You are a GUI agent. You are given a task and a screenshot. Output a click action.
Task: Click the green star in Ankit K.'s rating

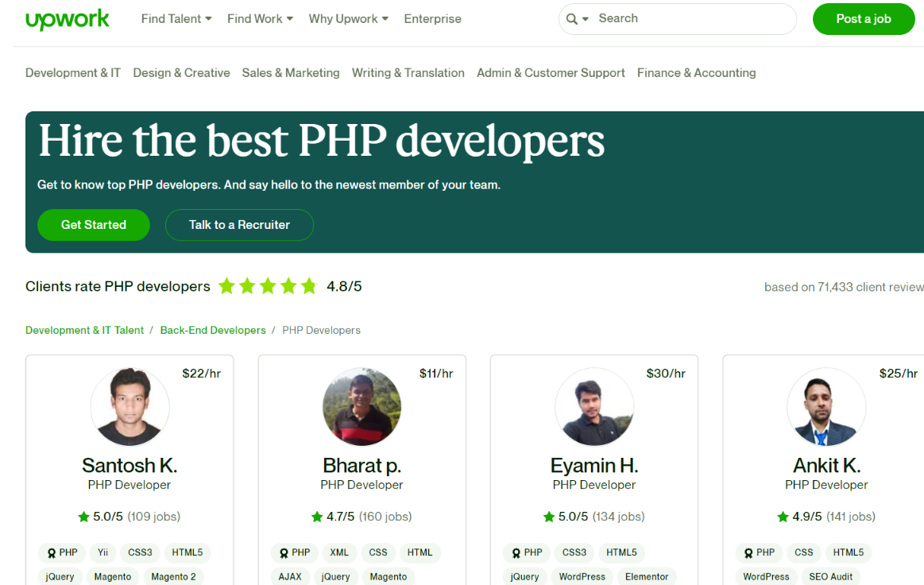tap(783, 517)
